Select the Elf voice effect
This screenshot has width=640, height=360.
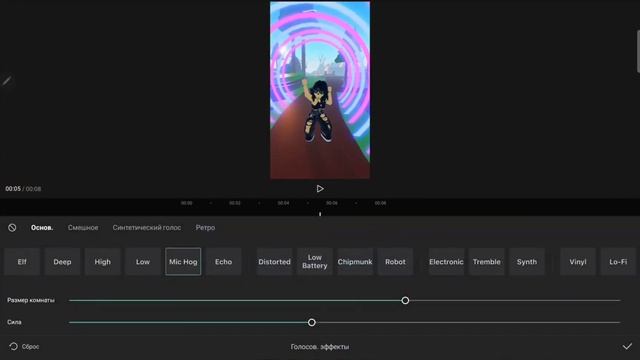pos(22,262)
